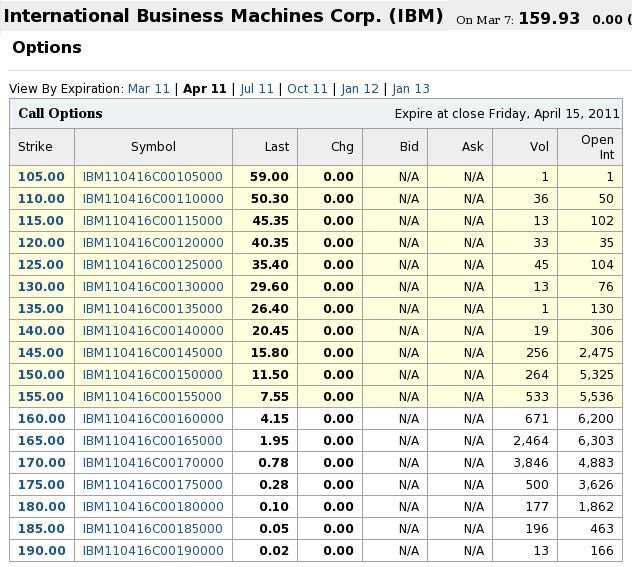Click the Symbol column header
The height and width of the screenshot is (567, 632).
[x=153, y=146]
